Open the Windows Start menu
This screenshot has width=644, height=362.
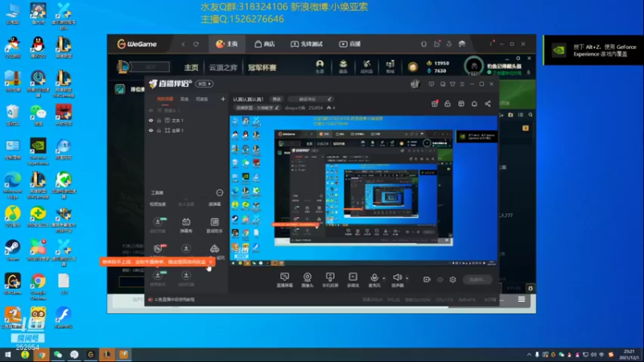(x=7, y=355)
